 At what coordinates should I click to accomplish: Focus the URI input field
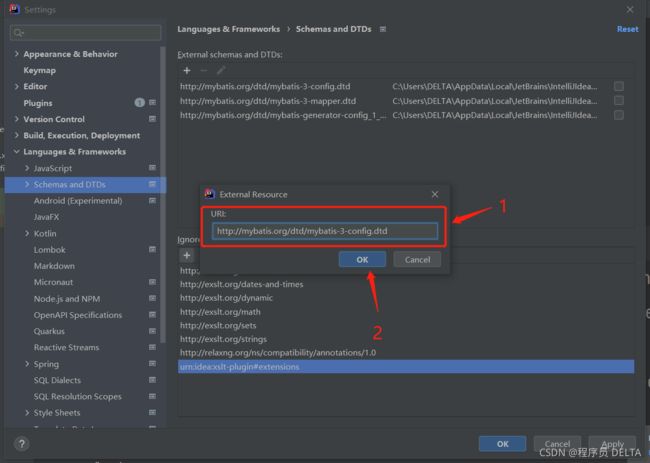point(325,231)
